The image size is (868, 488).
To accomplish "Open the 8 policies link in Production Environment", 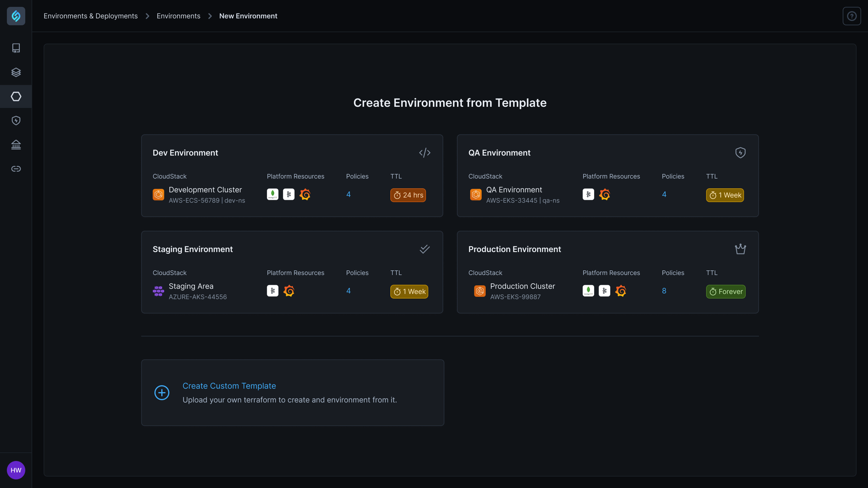I will coord(664,291).
